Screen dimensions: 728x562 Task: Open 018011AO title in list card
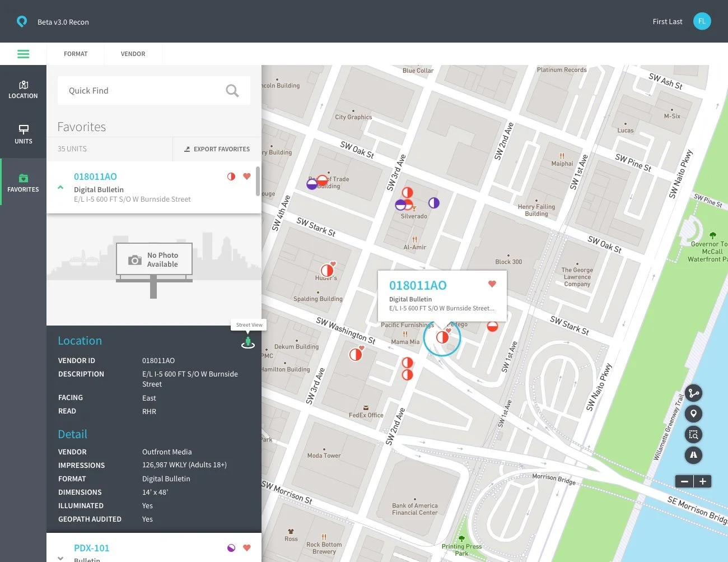pos(95,177)
